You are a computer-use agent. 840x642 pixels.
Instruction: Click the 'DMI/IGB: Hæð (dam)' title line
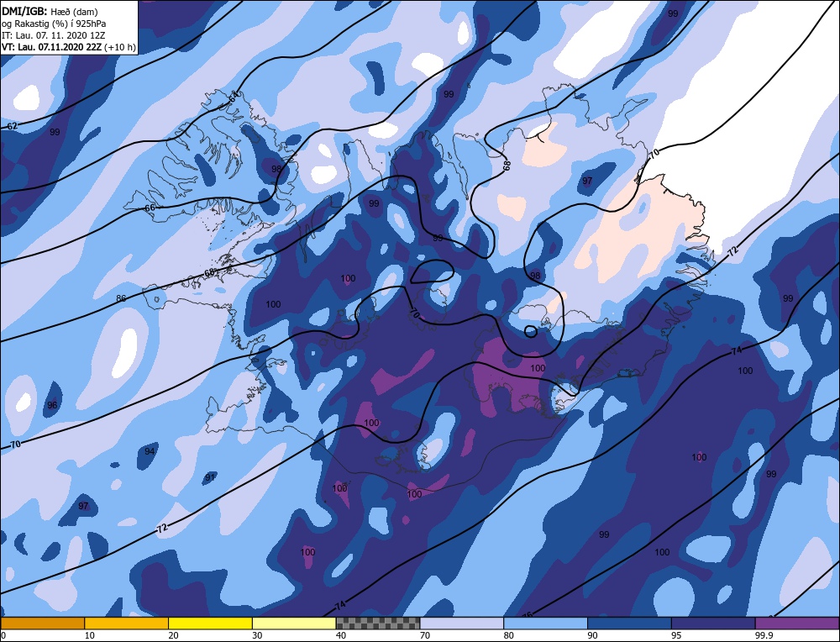click(x=50, y=11)
